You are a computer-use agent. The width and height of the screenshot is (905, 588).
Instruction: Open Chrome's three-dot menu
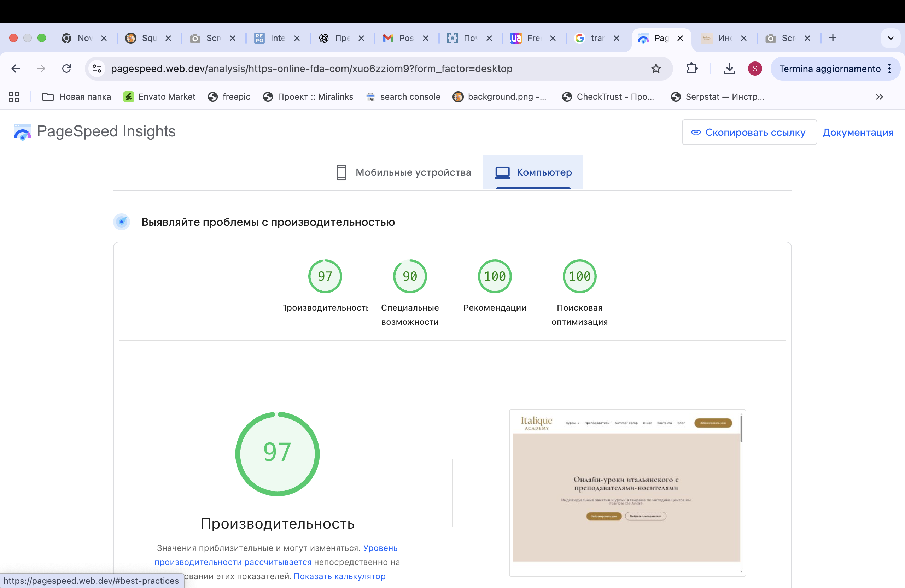[889, 69]
